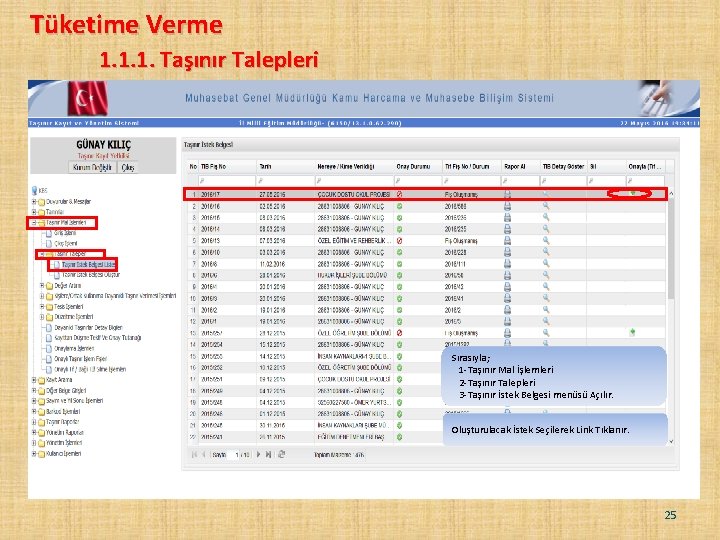Click the grid scrollbar up arrow
Screen dimensions: 720x540
(x=671, y=194)
